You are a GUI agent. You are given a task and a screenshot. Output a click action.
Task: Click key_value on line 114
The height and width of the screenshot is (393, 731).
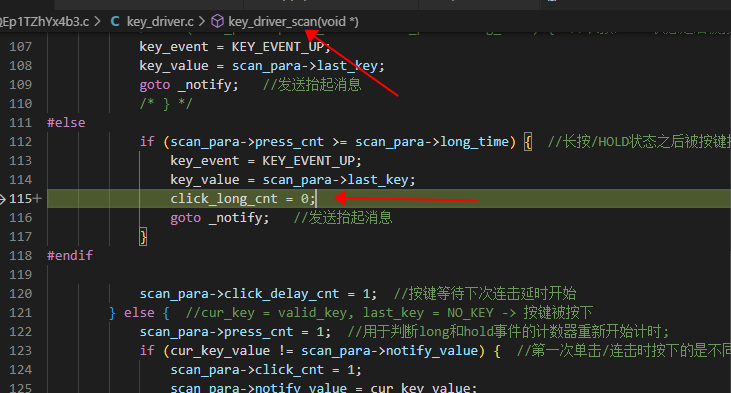point(204,180)
